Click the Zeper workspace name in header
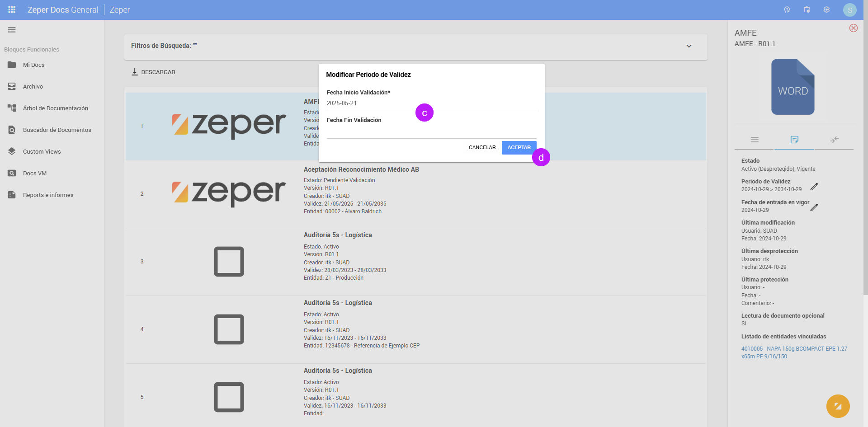Image resolution: width=868 pixels, height=427 pixels. pos(120,10)
